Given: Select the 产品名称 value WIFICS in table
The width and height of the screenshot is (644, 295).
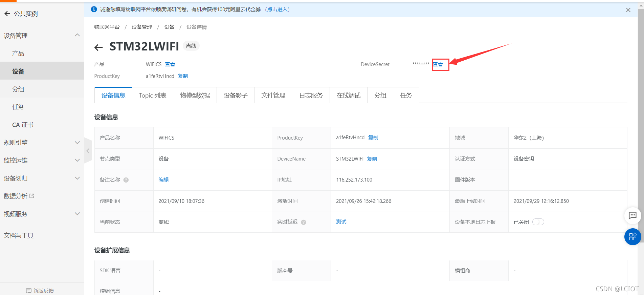Looking at the screenshot, I should [x=166, y=138].
